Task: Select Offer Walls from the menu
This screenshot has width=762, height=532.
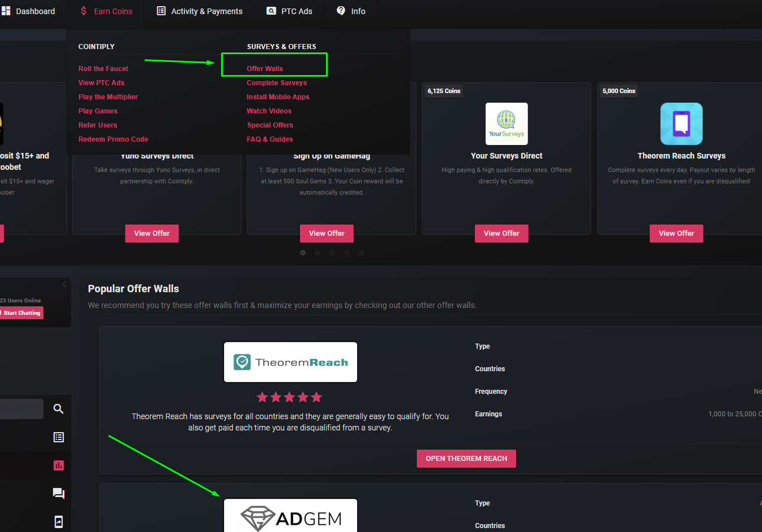Action: tap(265, 69)
